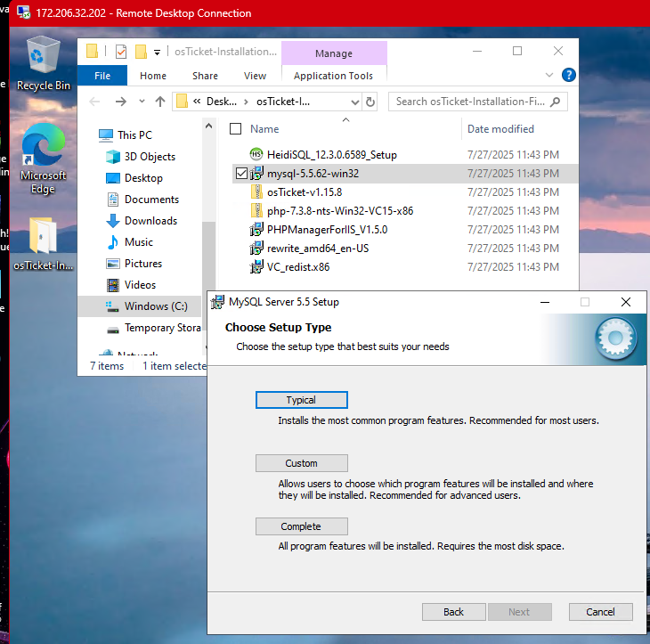
Task: Click New Folder quick access toolbar icon
Action: (141, 52)
